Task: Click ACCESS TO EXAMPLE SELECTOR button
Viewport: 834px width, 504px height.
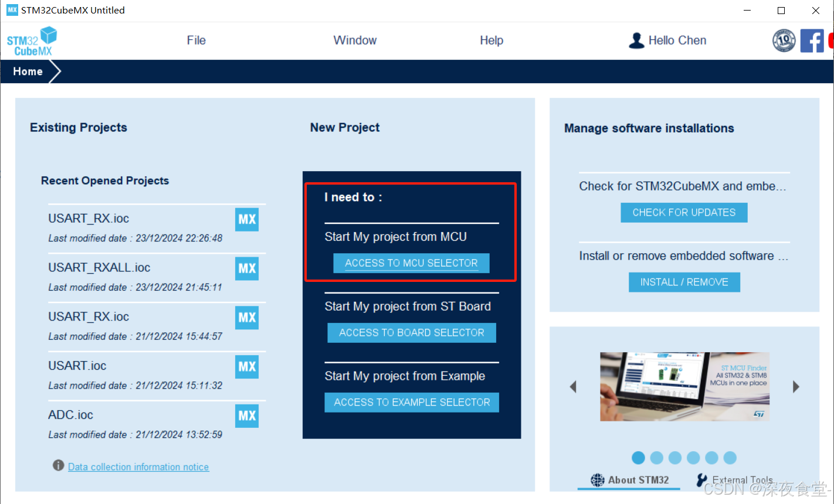Action: (x=412, y=403)
